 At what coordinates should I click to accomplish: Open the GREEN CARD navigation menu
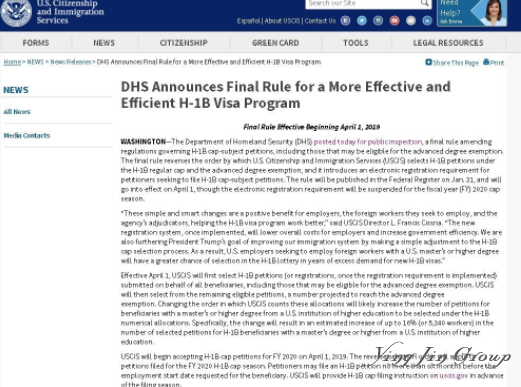tap(275, 43)
